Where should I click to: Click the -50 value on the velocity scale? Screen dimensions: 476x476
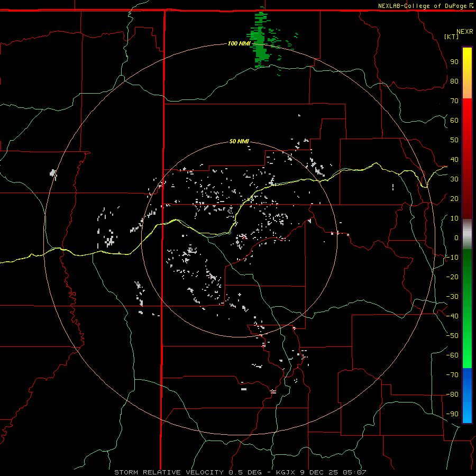[x=452, y=336]
